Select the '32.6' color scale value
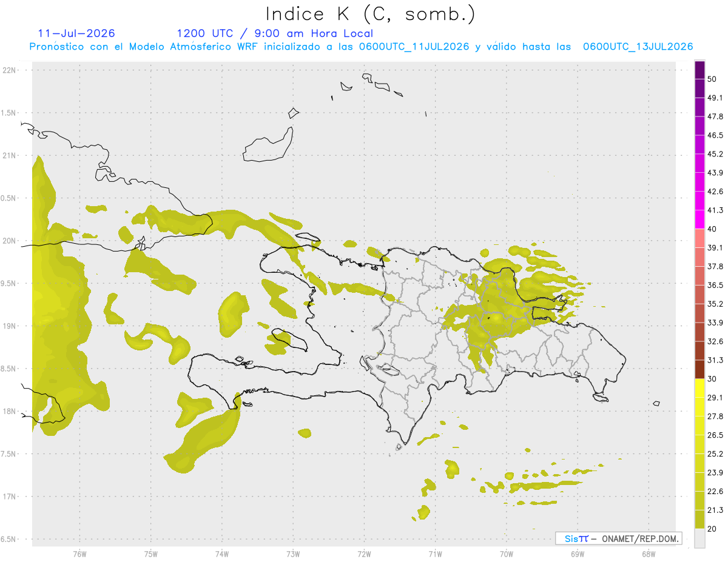This screenshot has width=728, height=562. [715, 341]
